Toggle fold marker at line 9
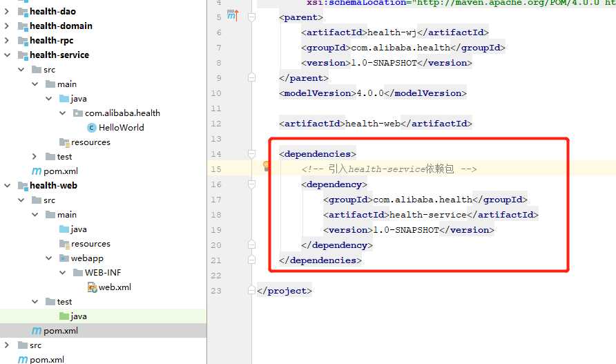Image resolution: width=616 pixels, height=364 pixels. pos(252,78)
